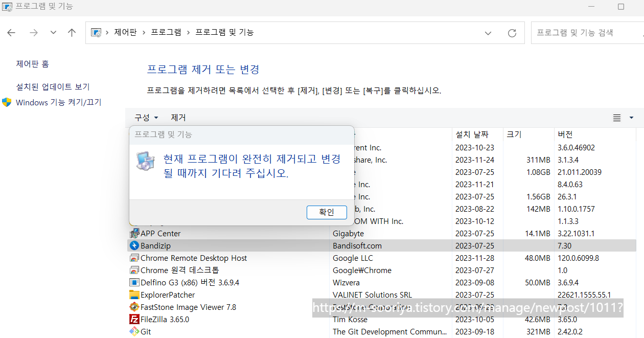
Task: Select Delfino G3 (x86) 버전 3.6.9.4 entry
Action: click(190, 283)
